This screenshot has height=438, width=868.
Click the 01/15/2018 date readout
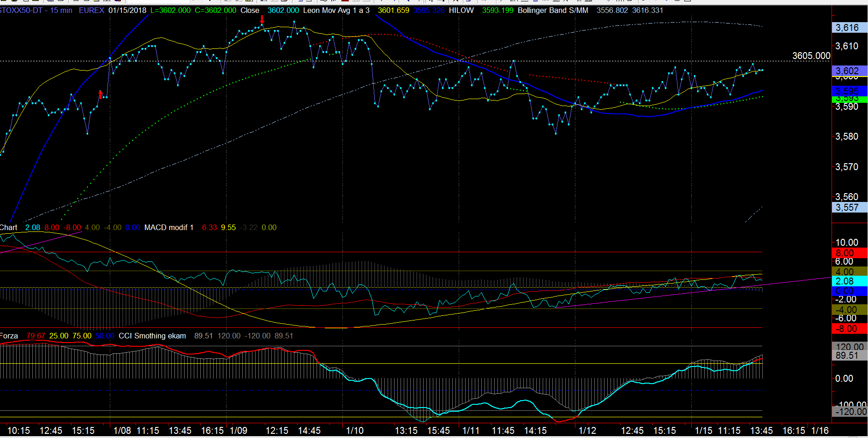[x=127, y=10]
